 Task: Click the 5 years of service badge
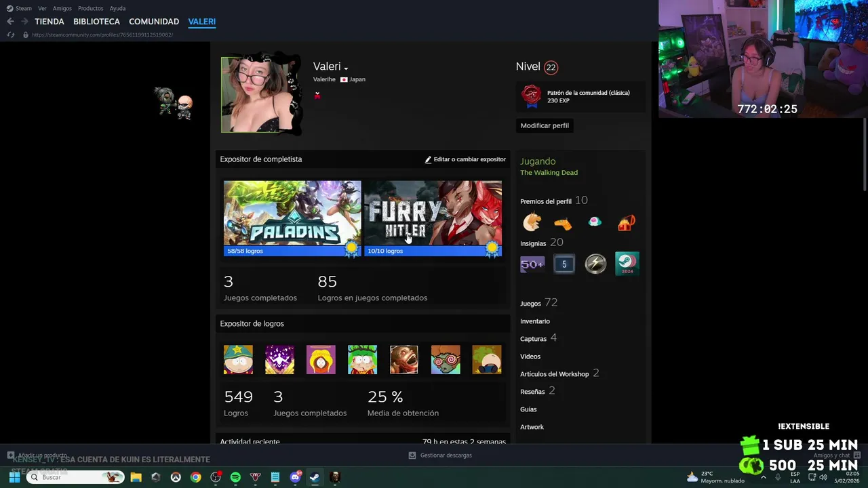coord(564,264)
